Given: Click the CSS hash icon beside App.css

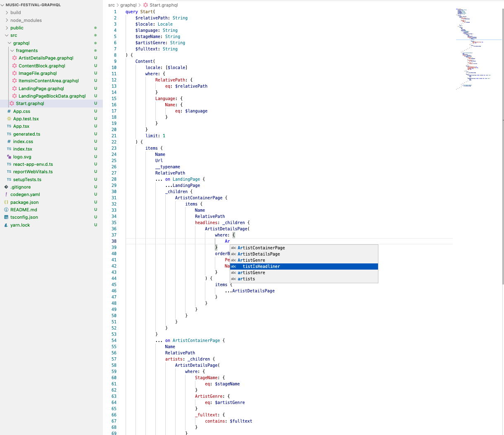Looking at the screenshot, I should [x=9, y=111].
